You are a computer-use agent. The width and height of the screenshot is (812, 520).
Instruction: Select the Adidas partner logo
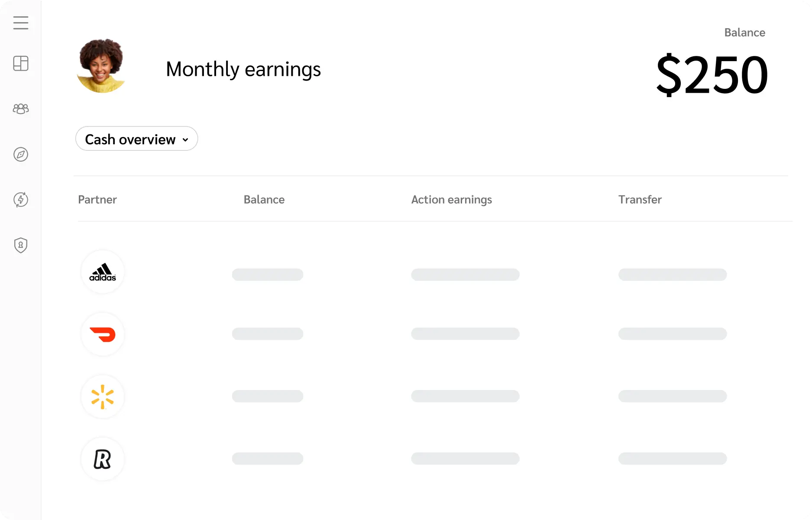(x=103, y=272)
